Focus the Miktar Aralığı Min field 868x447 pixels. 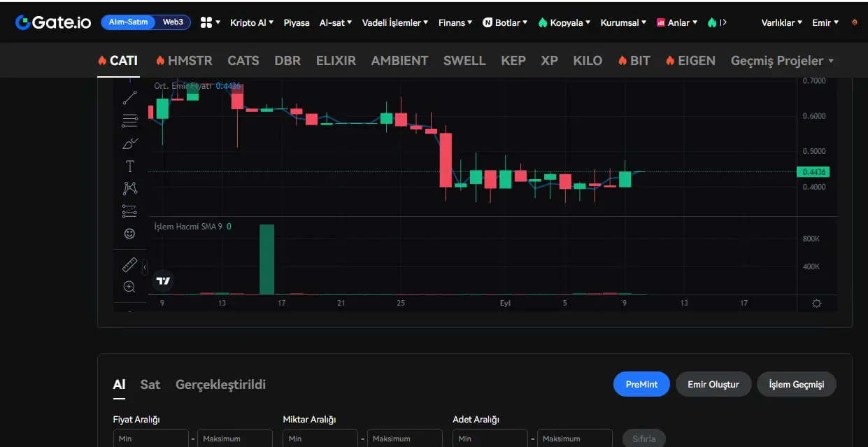click(x=320, y=439)
